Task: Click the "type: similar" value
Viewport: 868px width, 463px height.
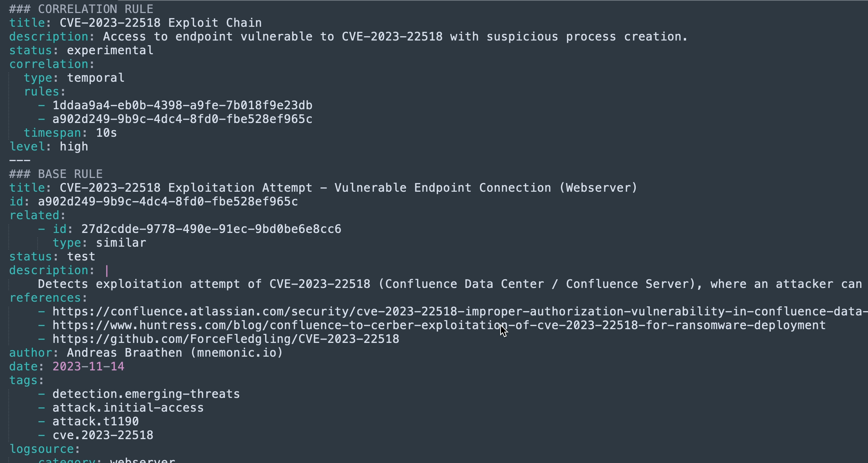Action: [121, 243]
